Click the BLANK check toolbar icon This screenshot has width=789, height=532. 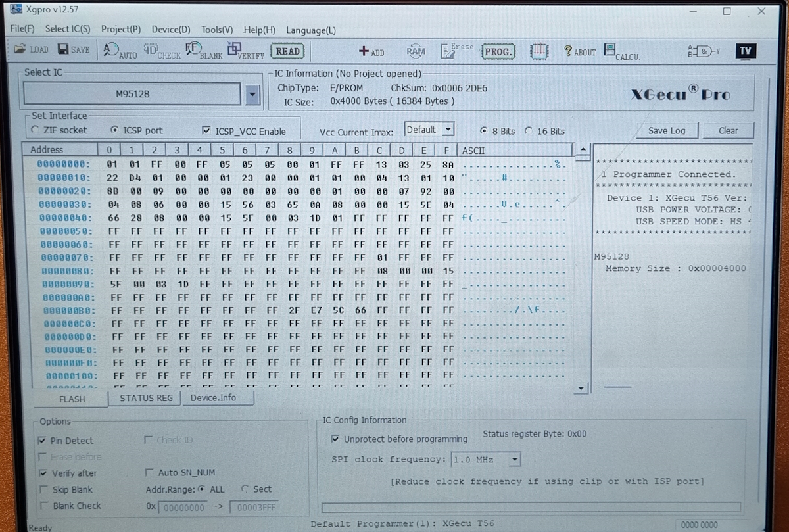tap(203, 51)
